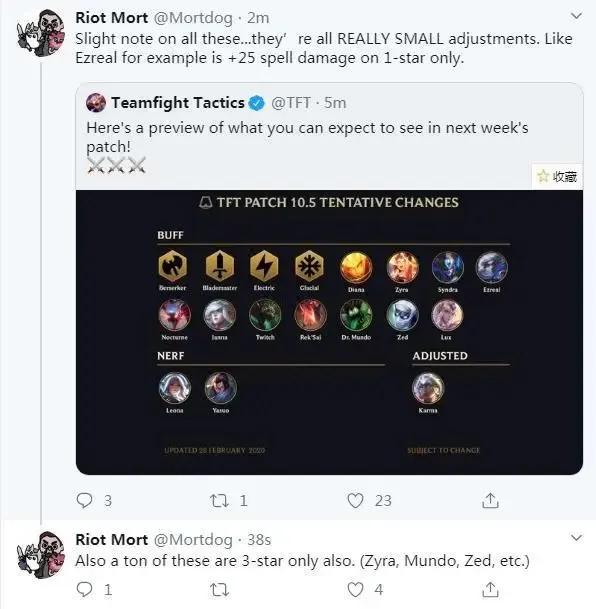This screenshot has height=609, width=596.
Task: Open Teamfight Tactics account avatar
Action: [96, 103]
